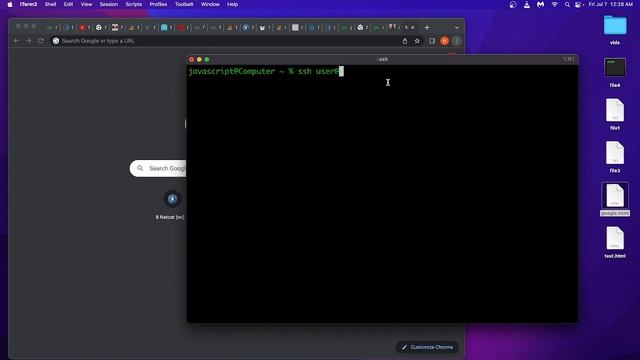Image resolution: width=640 pixels, height=360 pixels.
Task: Expand Chrome's tab search dropdown
Action: point(457,27)
